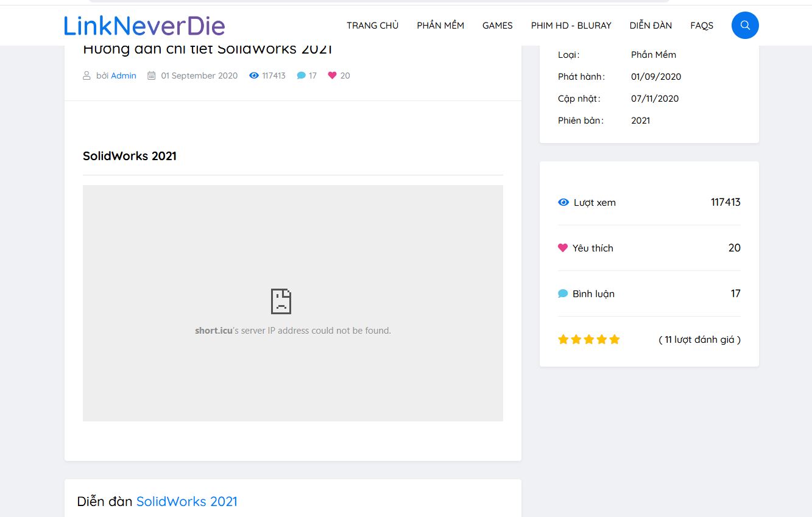Rate five stars in the rating row
This screenshot has width=812, height=517.
[615, 339]
